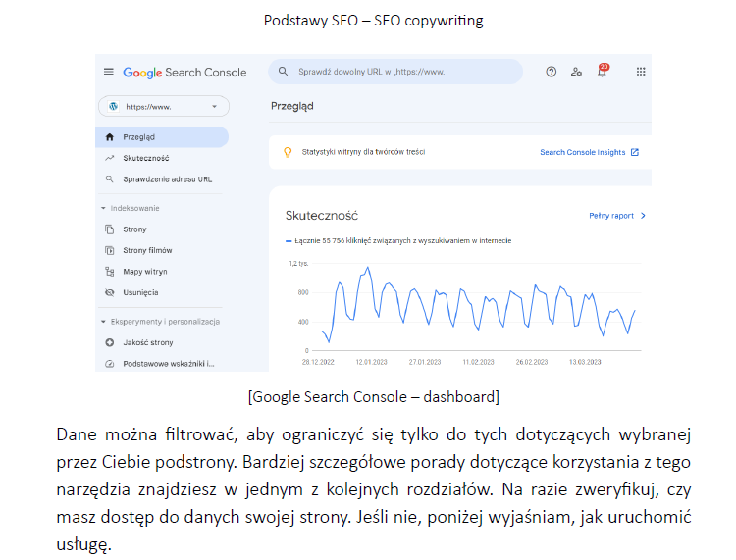This screenshot has width=736, height=560.
Task: Open Podstawowe wskaźniki sidebar item
Action: tap(167, 364)
